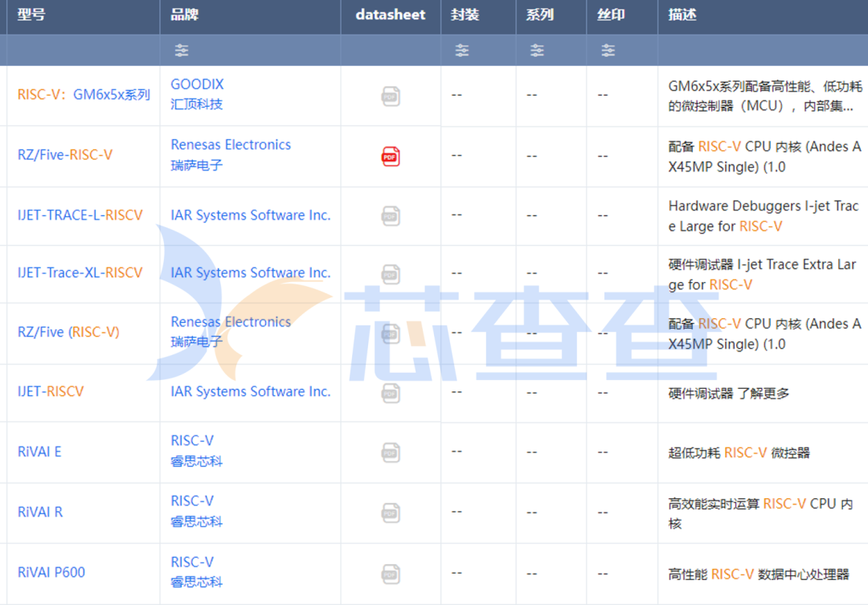Open the GOODIX 汇顶科技 brand link
The height and width of the screenshot is (605, 868).
197,94
